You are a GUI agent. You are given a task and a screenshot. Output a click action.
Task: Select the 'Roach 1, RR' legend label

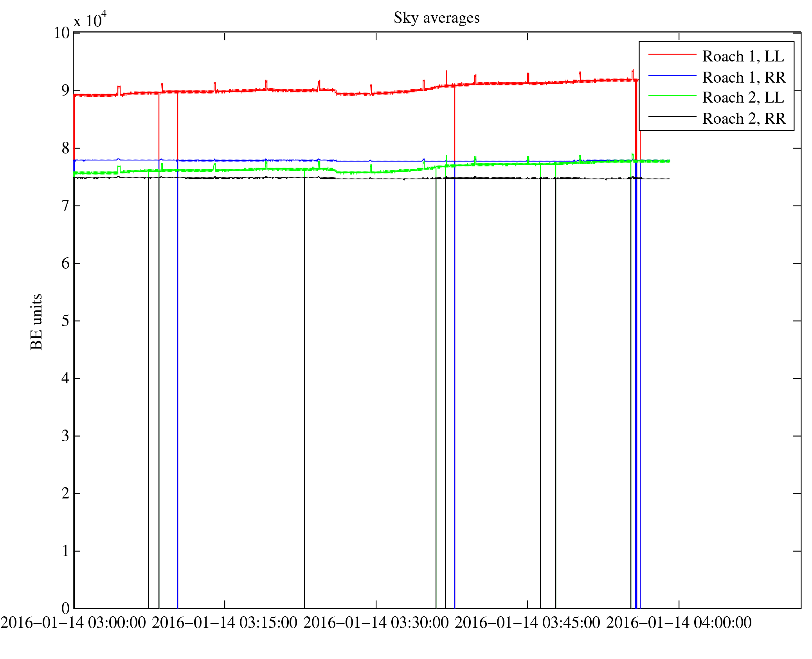point(744,78)
